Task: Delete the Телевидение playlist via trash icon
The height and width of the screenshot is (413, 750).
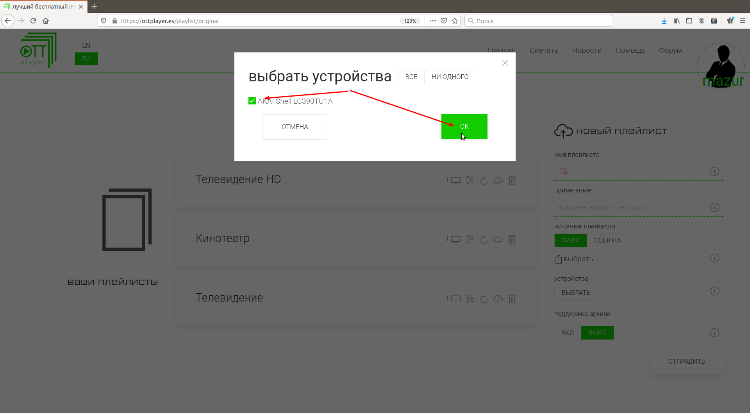Action: pos(512,298)
